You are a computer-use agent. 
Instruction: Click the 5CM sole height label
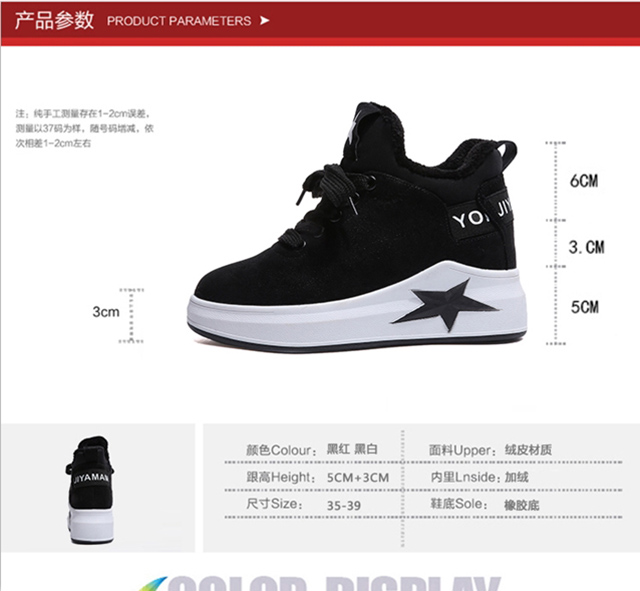[585, 307]
